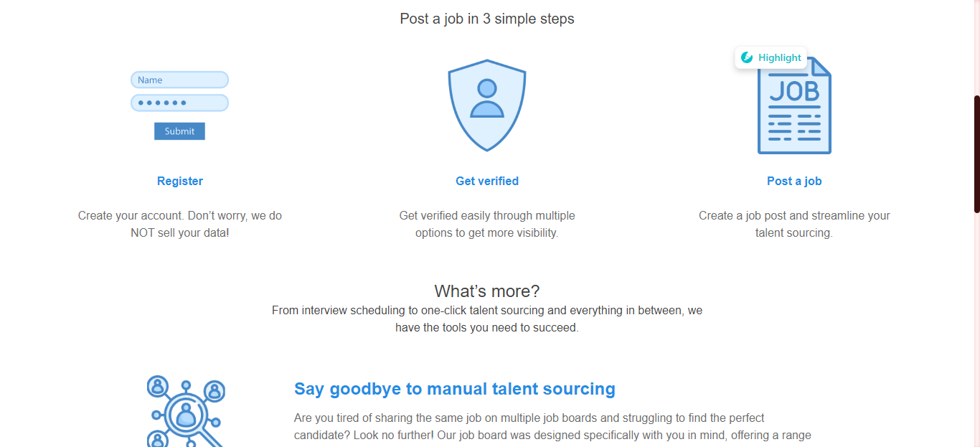The height and width of the screenshot is (447, 980).
Task: Click the Highlight popup button
Action: pos(771,57)
